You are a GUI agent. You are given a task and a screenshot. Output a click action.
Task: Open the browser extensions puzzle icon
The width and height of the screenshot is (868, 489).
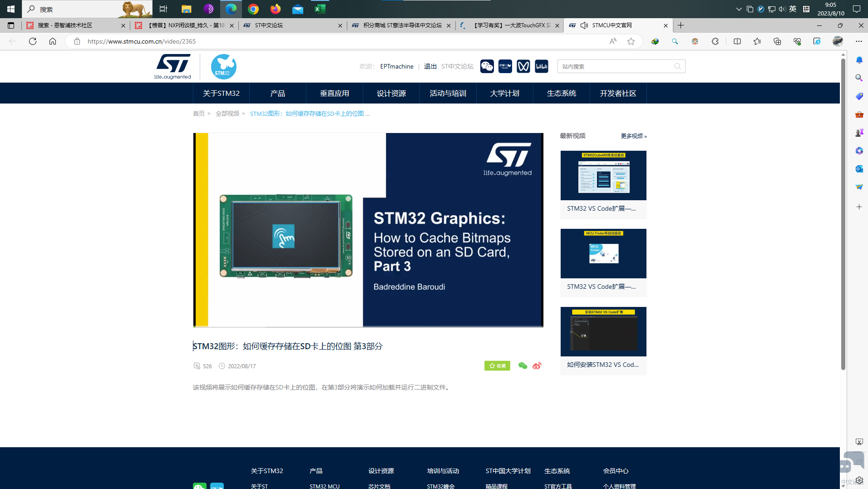click(x=715, y=41)
